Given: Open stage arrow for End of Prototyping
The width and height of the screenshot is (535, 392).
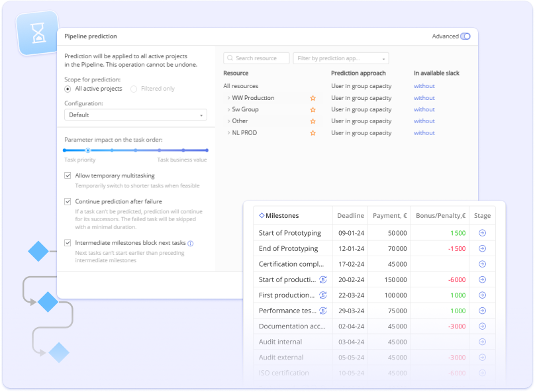Looking at the screenshot, I should point(482,249).
